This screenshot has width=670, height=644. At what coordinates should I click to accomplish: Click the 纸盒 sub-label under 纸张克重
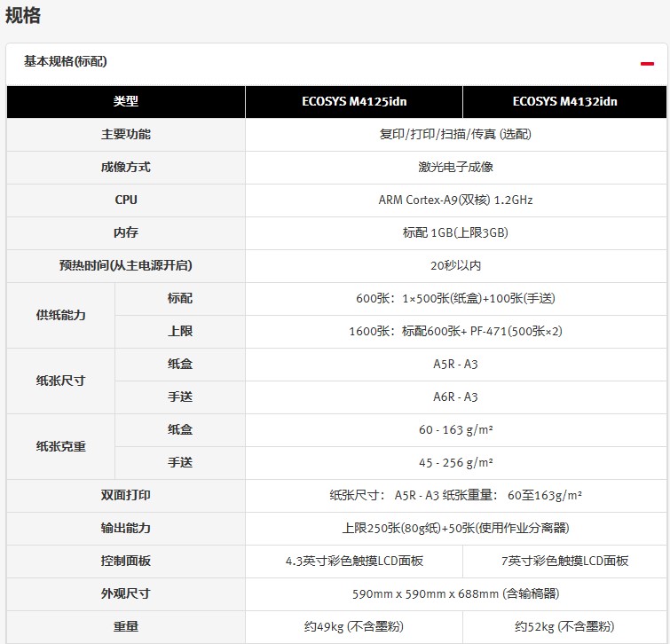coord(180,429)
